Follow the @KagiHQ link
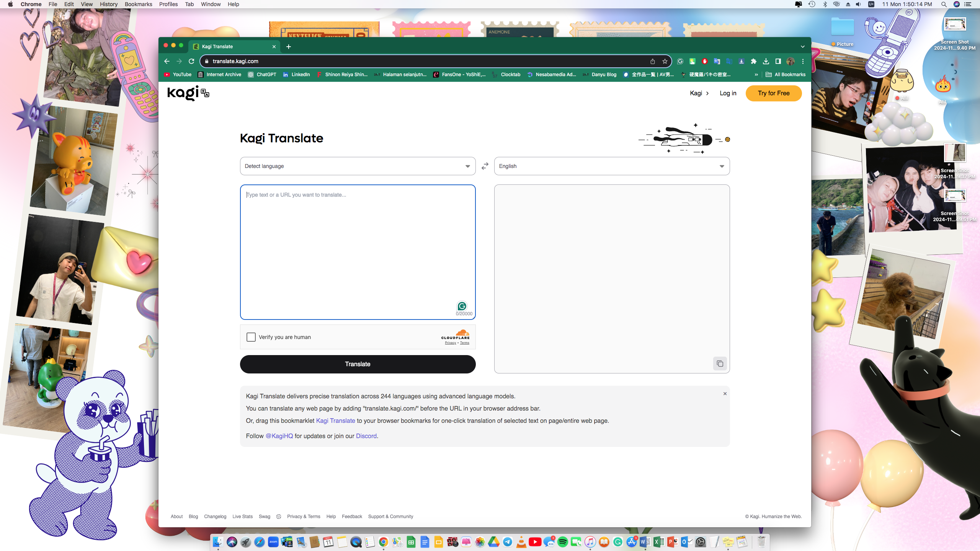 click(x=279, y=436)
